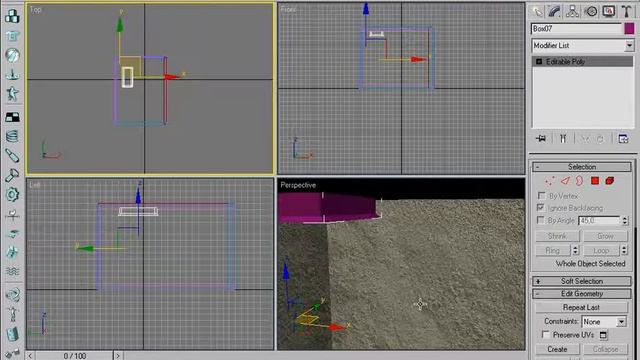This screenshot has width=640, height=360.
Task: Open the Utilities command panel tab
Action: 627,11
